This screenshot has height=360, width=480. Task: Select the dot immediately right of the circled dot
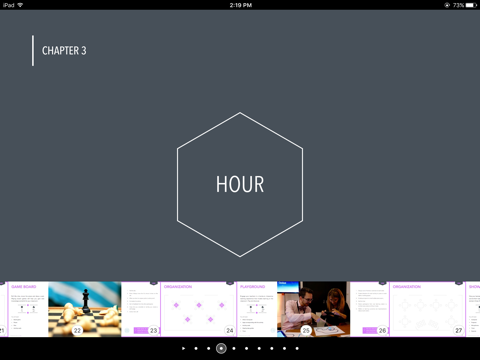[x=234, y=348]
